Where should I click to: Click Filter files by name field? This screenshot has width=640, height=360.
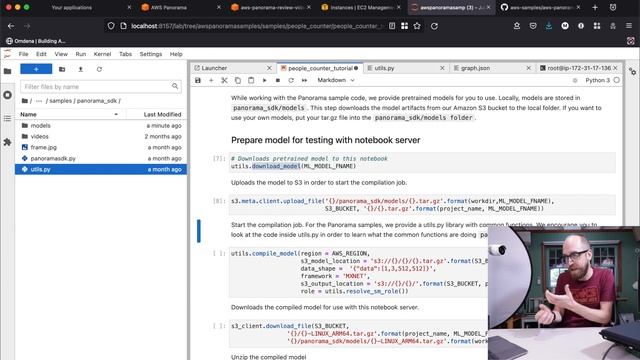(x=101, y=87)
